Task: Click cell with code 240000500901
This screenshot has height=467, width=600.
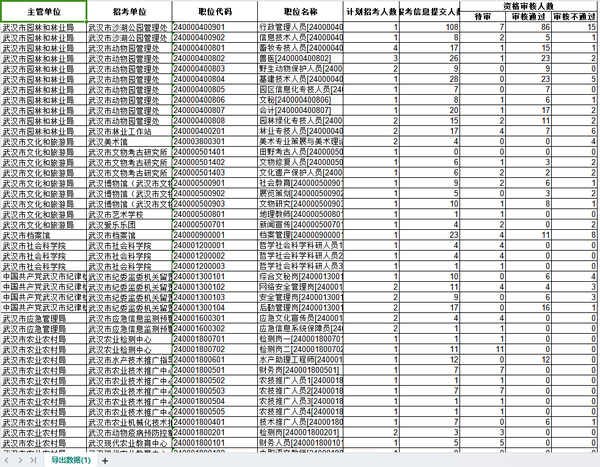Action: tap(215, 183)
